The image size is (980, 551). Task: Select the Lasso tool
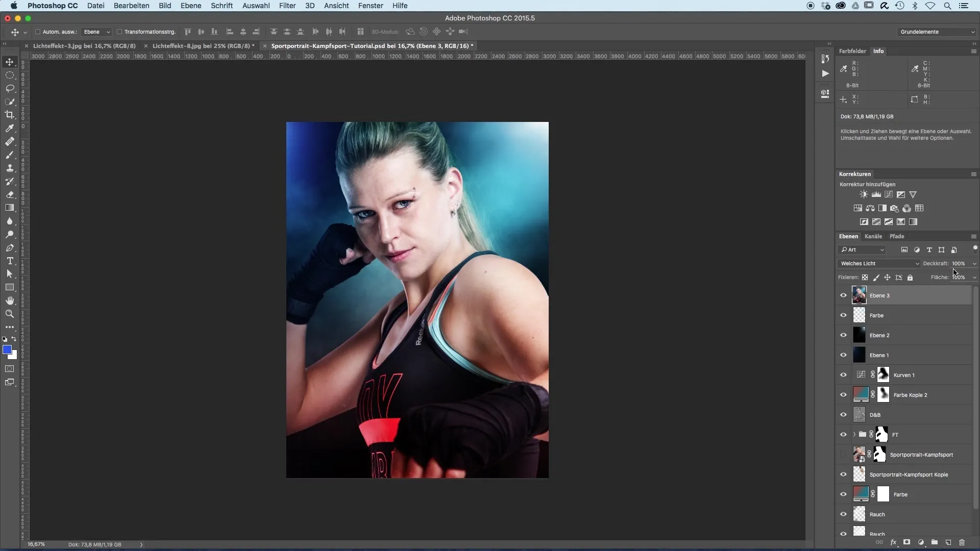pos(10,88)
